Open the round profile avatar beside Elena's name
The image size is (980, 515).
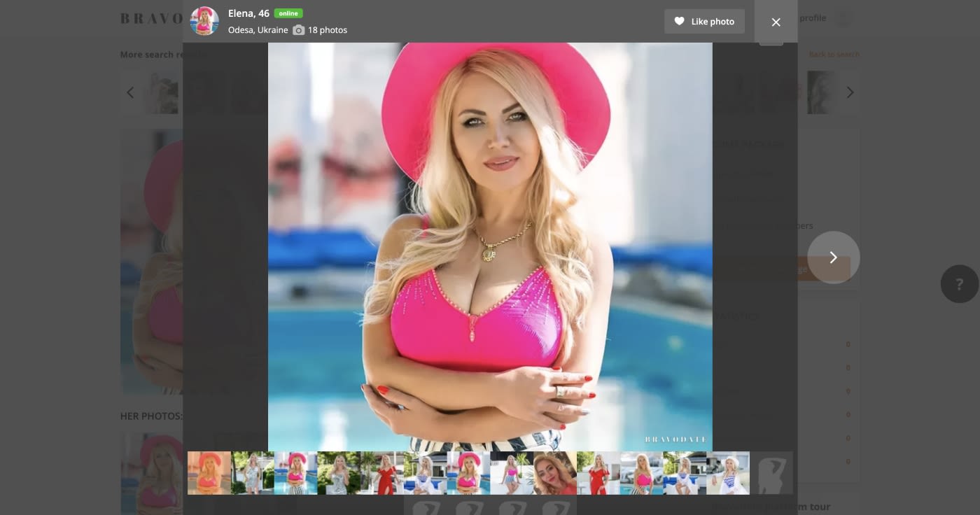pos(204,21)
